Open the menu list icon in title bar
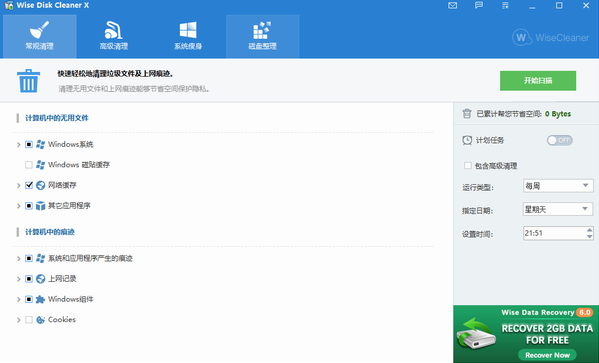The height and width of the screenshot is (363, 599). click(x=505, y=5)
